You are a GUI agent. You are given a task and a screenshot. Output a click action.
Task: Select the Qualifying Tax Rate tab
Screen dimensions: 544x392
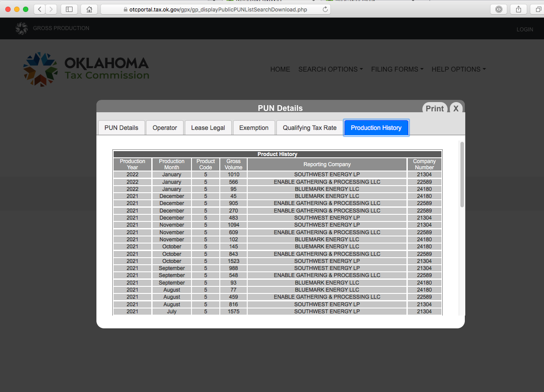pos(310,128)
